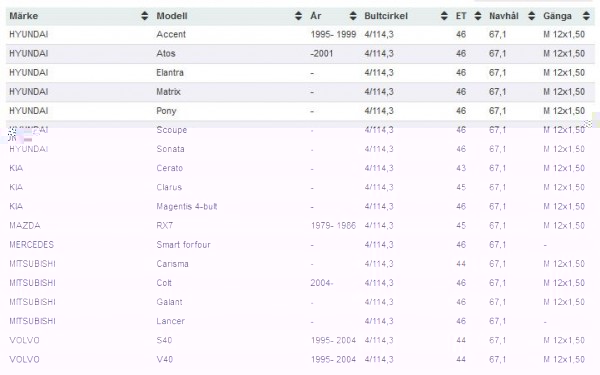
Task: Sort ET column with arrow icon
Action: click(478, 16)
